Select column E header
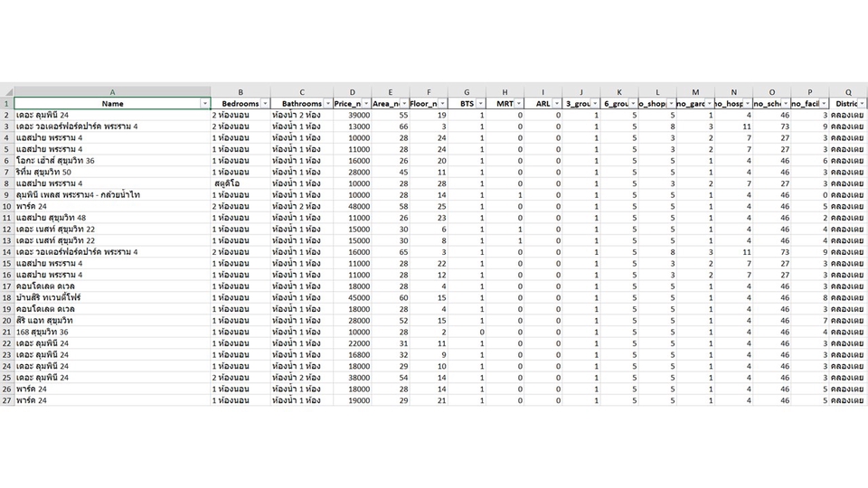 [391, 92]
